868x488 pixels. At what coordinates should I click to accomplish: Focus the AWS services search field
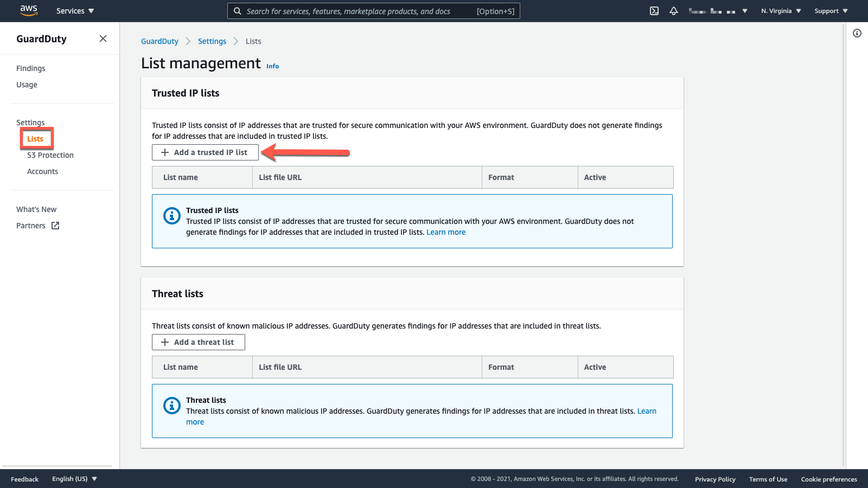point(374,11)
